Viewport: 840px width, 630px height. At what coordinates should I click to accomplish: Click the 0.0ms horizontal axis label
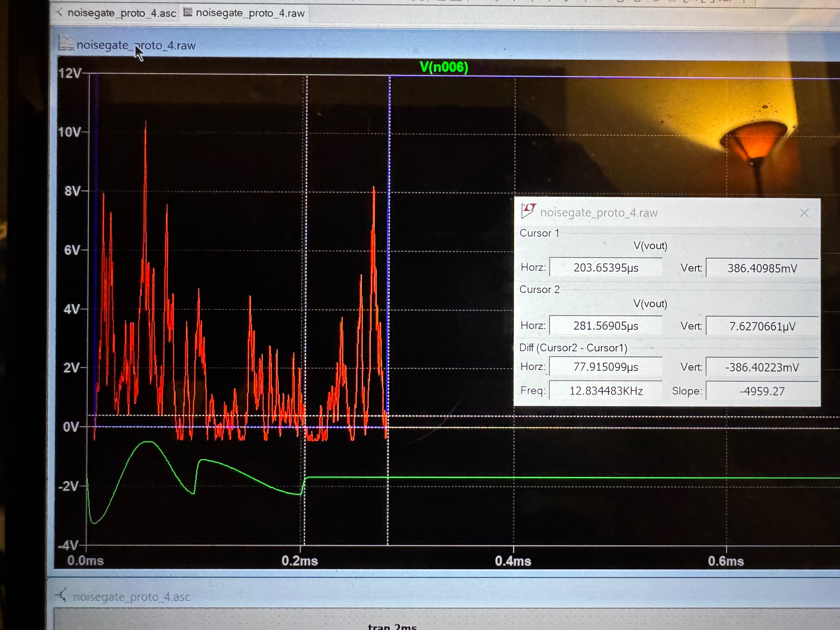85,561
